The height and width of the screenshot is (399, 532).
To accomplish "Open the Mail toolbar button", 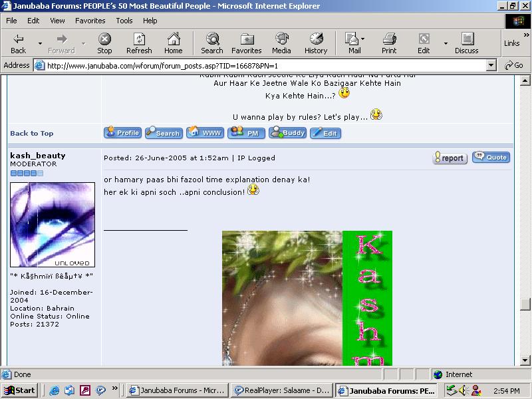I will tap(352, 43).
